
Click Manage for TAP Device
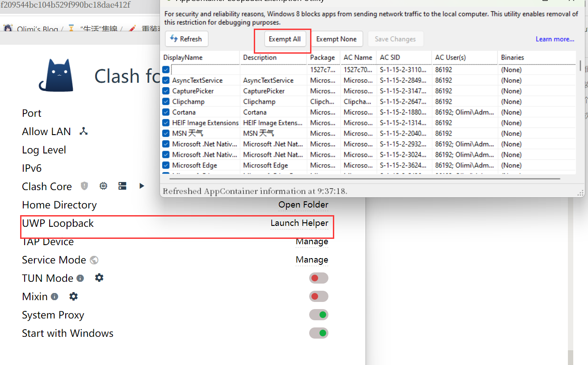pos(312,242)
